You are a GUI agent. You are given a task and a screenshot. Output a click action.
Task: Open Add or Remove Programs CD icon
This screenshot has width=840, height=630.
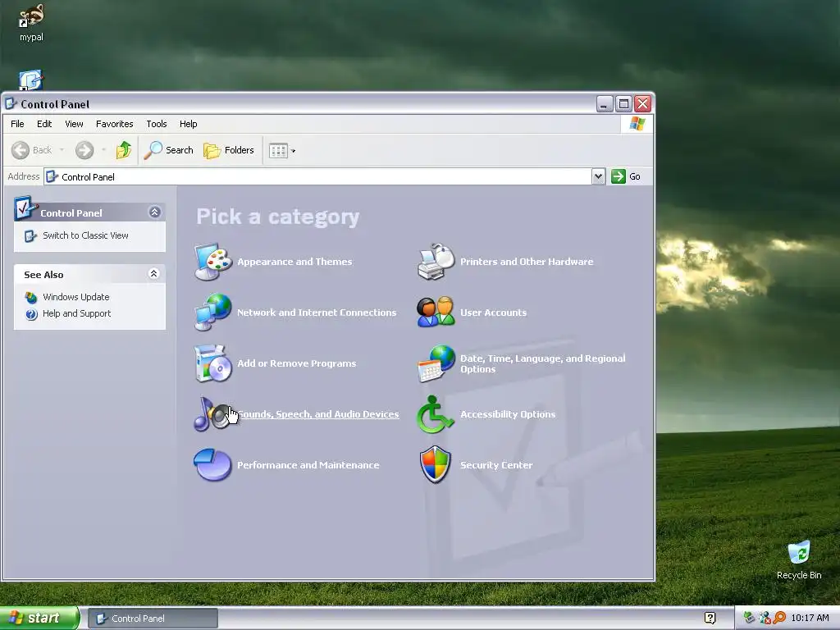click(212, 363)
